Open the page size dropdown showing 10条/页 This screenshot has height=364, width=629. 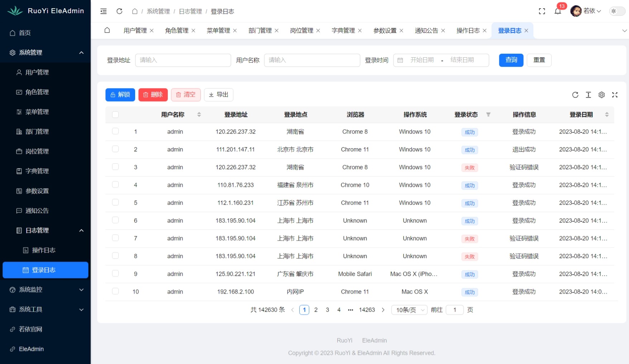tap(409, 310)
